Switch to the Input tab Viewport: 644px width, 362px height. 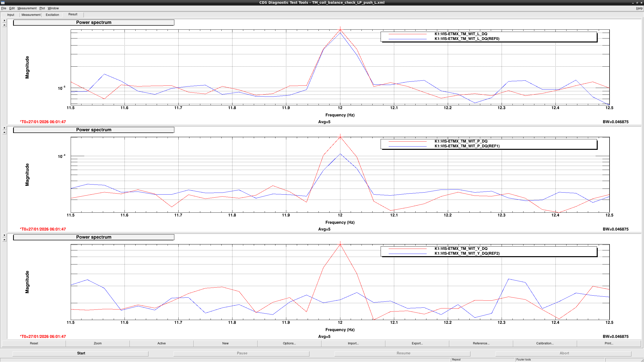click(x=11, y=15)
